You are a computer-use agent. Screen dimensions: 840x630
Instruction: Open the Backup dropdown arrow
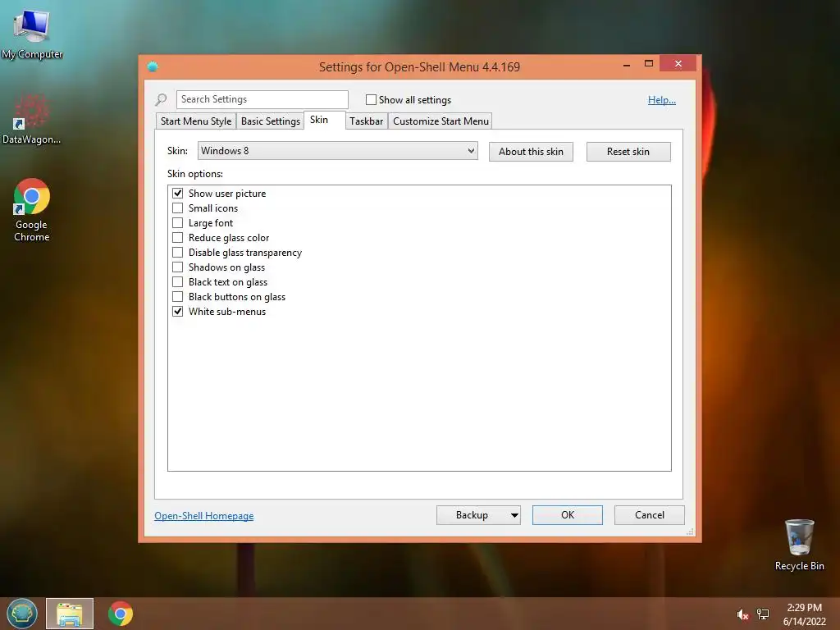[514, 515]
